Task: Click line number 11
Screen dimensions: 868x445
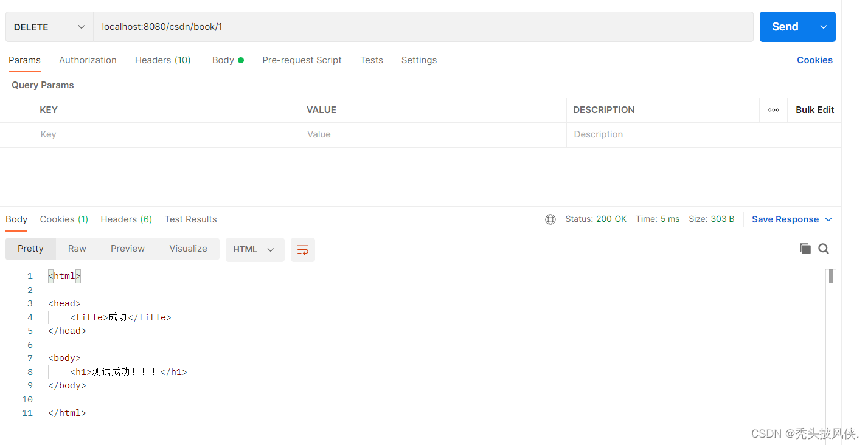Action: pyautogui.click(x=27, y=413)
